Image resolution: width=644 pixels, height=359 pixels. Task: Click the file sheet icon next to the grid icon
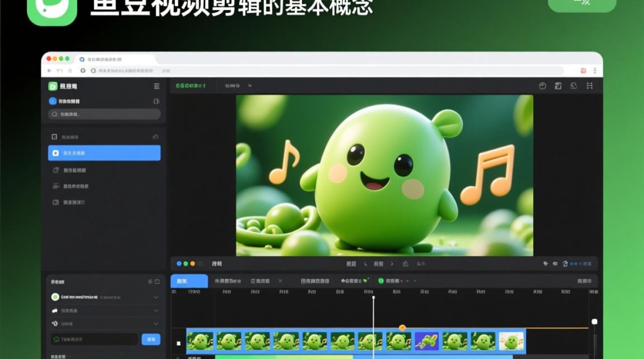tap(574, 86)
